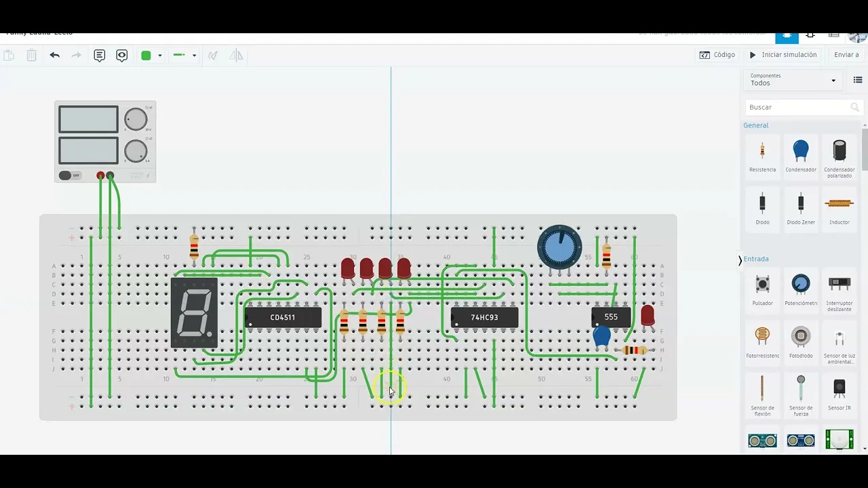Jump to the Entrada section heading

click(756, 259)
